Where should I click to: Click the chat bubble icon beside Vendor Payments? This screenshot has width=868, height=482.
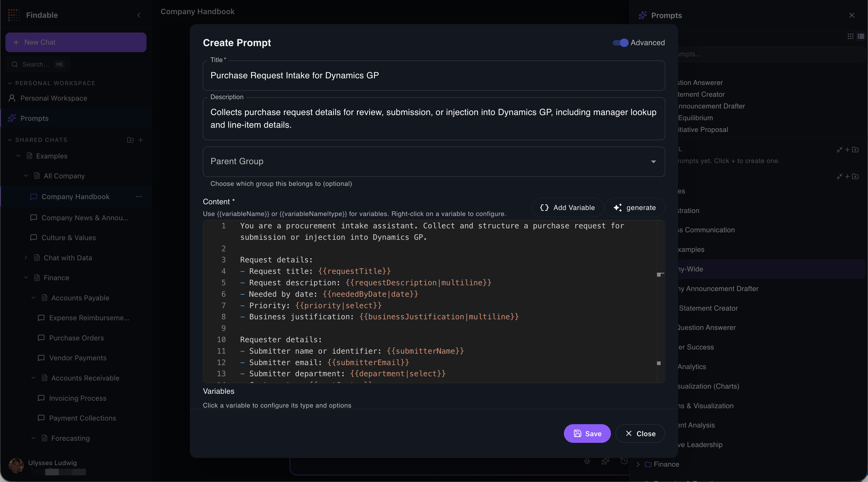tap(41, 358)
